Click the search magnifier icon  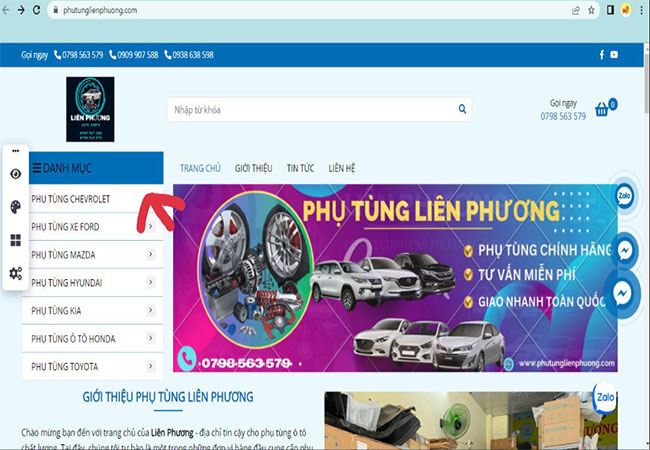click(462, 109)
